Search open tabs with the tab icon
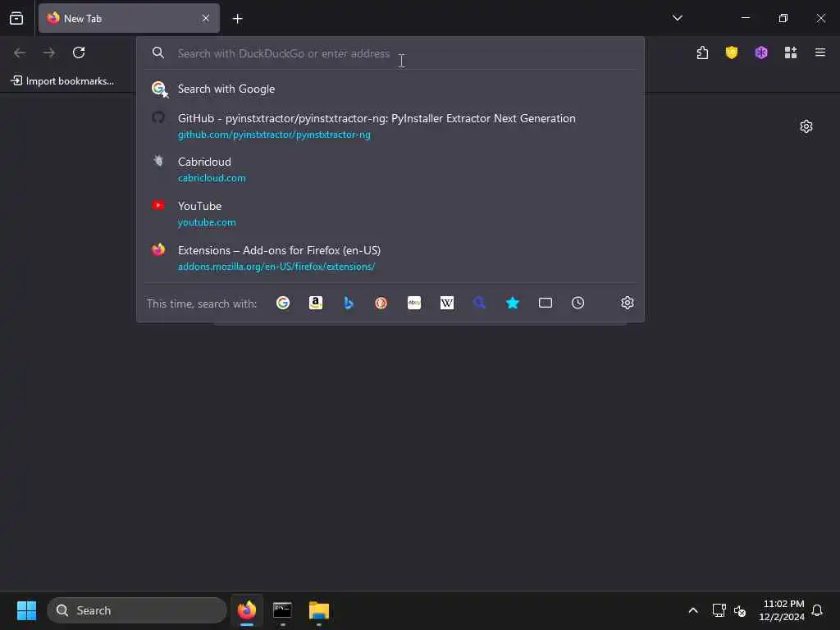Screen dimensions: 840x630 (546, 304)
